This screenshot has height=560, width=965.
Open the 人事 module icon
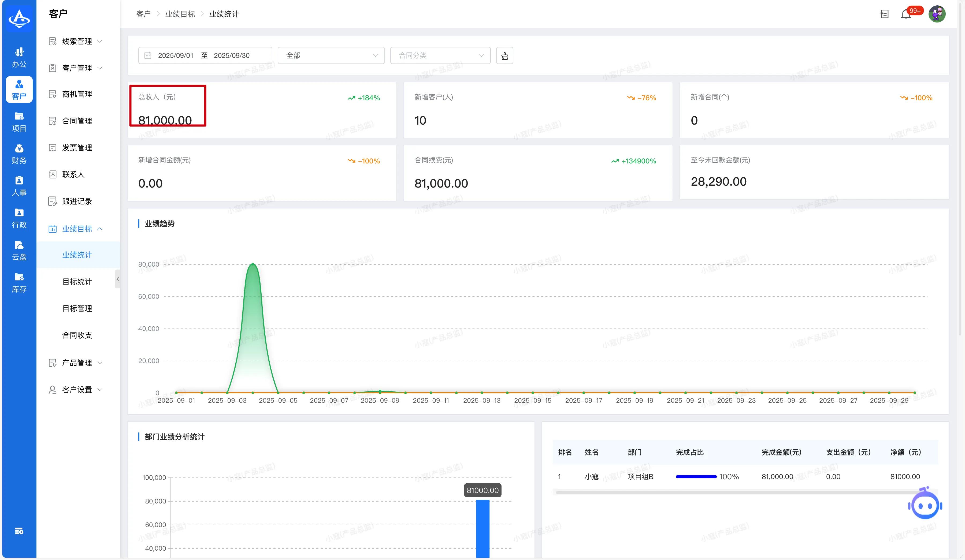tap(19, 186)
